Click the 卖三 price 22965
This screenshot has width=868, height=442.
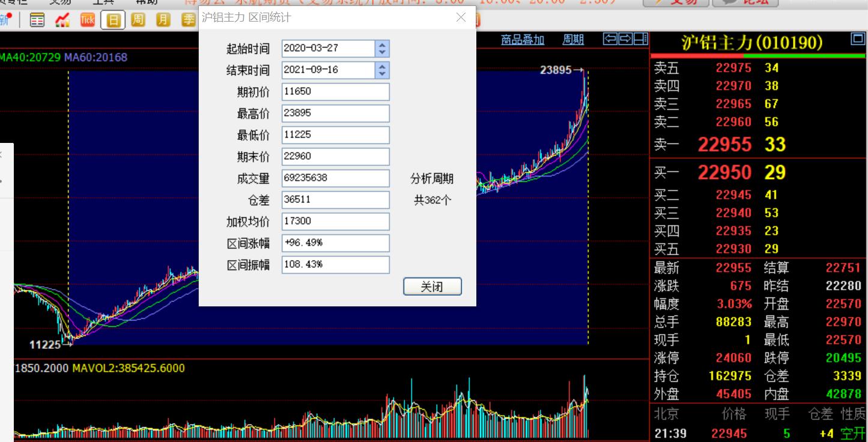point(733,104)
